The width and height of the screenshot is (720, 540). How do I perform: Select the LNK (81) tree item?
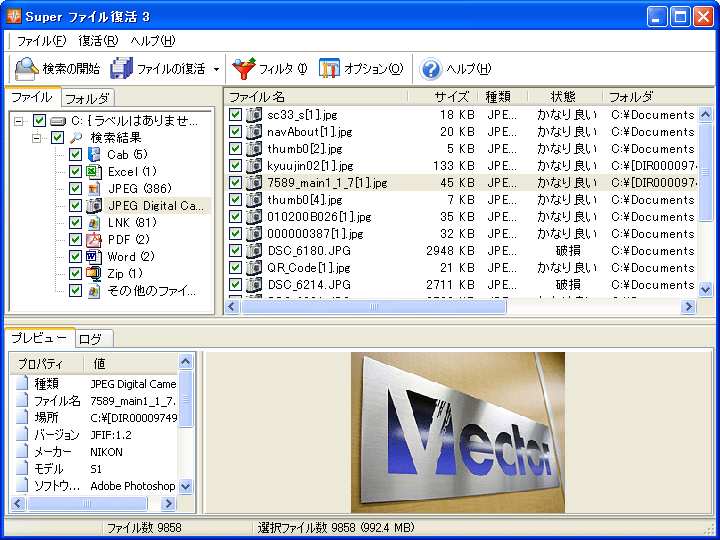click(x=132, y=223)
